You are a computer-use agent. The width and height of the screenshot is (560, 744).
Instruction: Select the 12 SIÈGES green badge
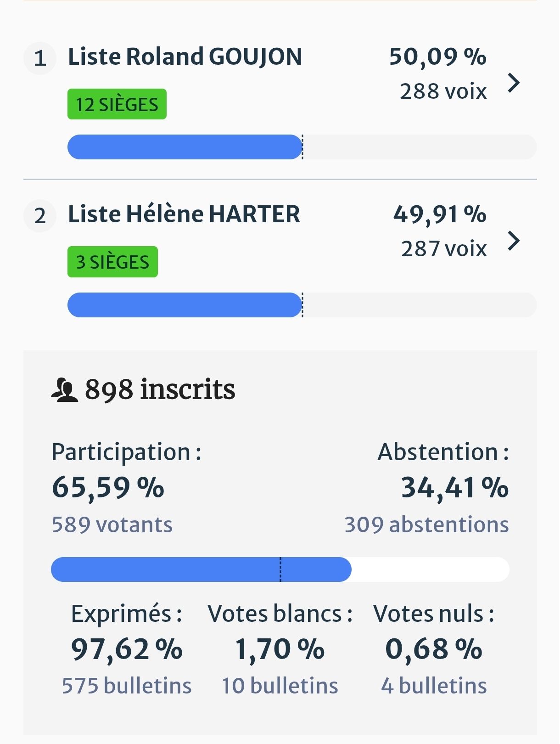pyautogui.click(x=117, y=104)
